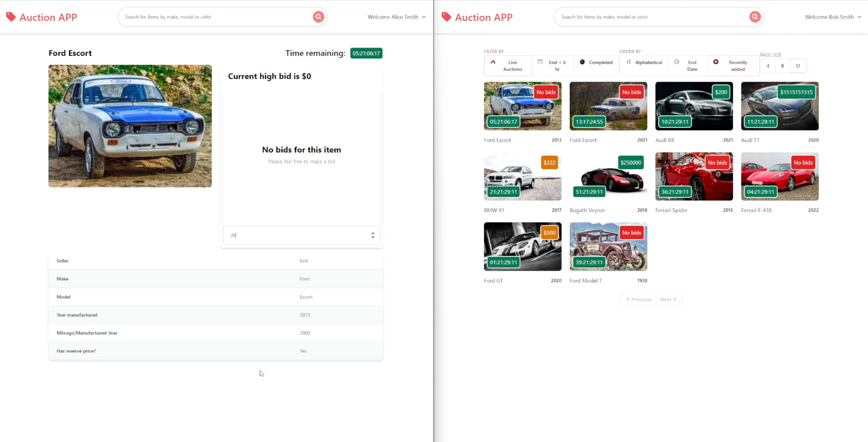Viewport: 868px width, 442px height.
Task: Set page size to 4
Action: tap(768, 66)
